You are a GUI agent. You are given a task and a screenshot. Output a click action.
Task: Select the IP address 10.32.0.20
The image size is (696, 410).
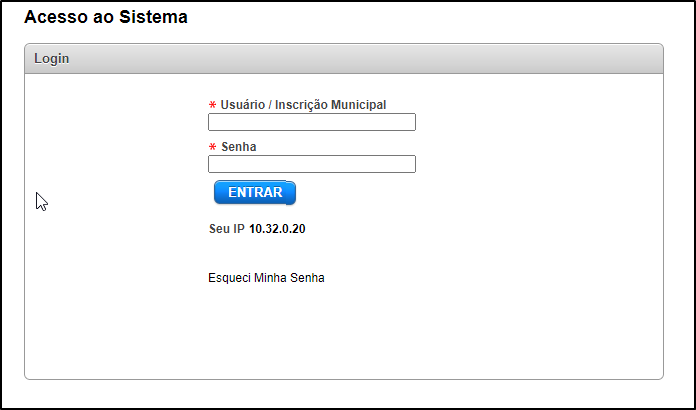coord(277,229)
